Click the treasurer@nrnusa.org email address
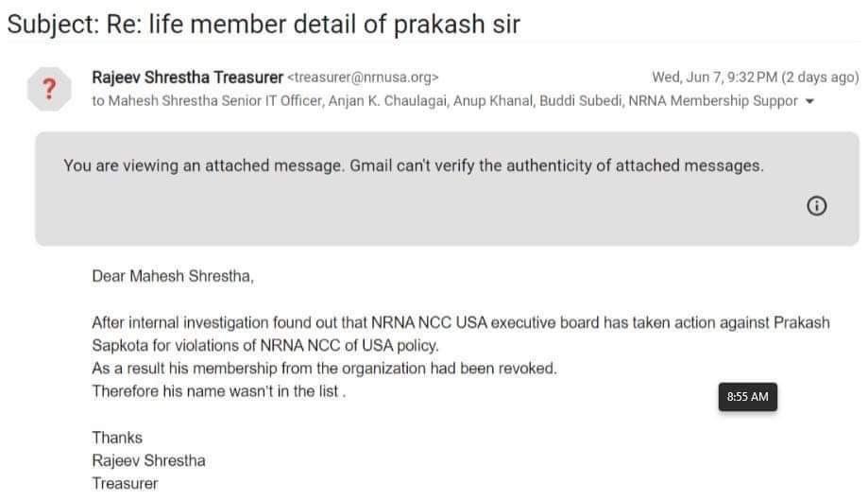868x500 pixels. (363, 78)
